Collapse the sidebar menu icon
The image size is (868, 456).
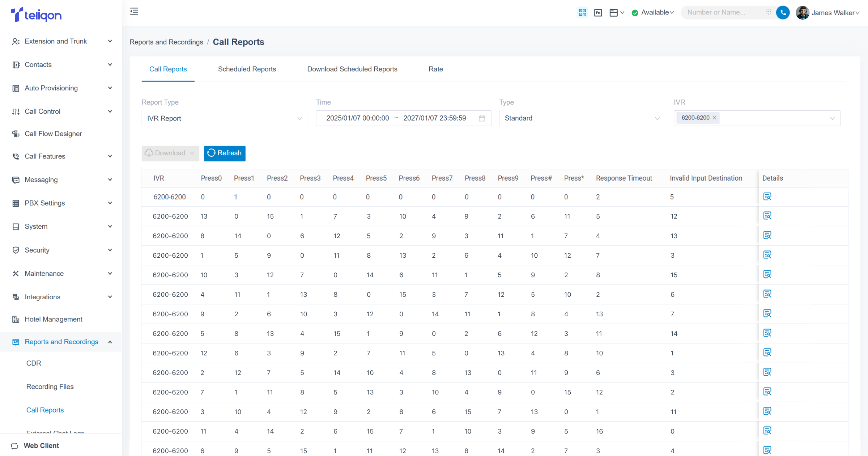click(x=134, y=12)
